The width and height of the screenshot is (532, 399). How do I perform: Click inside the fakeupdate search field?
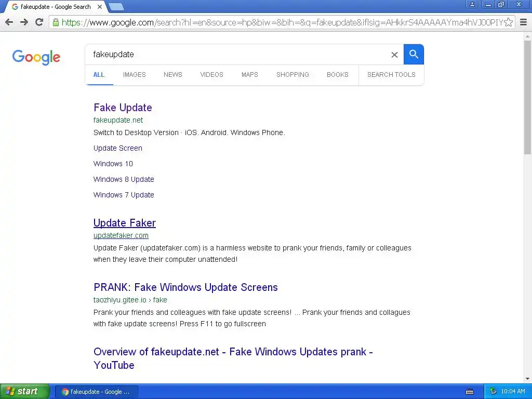click(237, 54)
